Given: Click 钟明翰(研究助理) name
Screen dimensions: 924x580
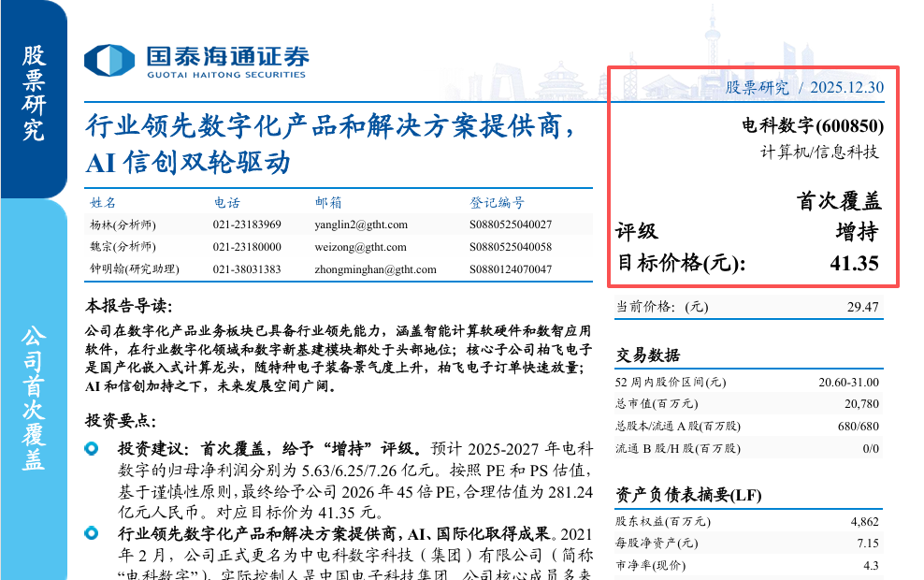Looking at the screenshot, I should (x=135, y=269).
